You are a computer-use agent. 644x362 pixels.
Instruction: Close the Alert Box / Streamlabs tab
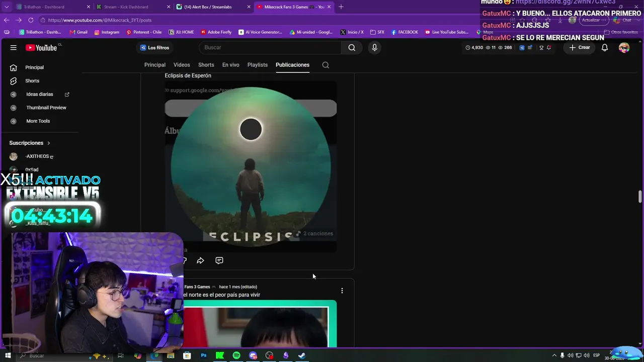coord(249,7)
